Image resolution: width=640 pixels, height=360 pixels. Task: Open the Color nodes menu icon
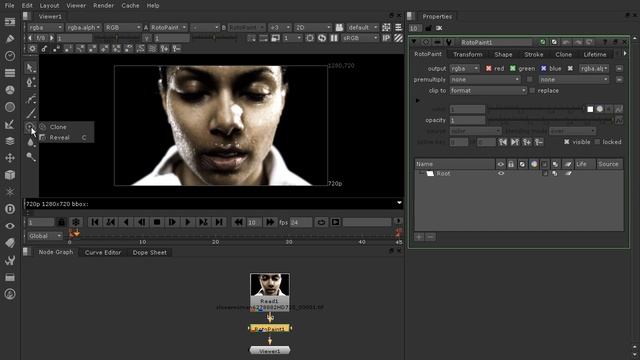10,90
